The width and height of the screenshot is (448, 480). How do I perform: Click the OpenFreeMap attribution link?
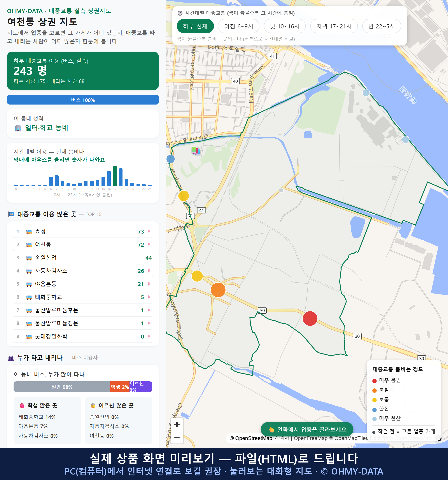311,438
